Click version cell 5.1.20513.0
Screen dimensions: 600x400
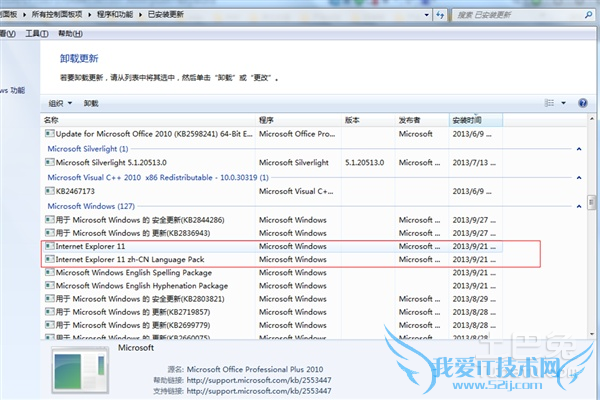point(364,163)
